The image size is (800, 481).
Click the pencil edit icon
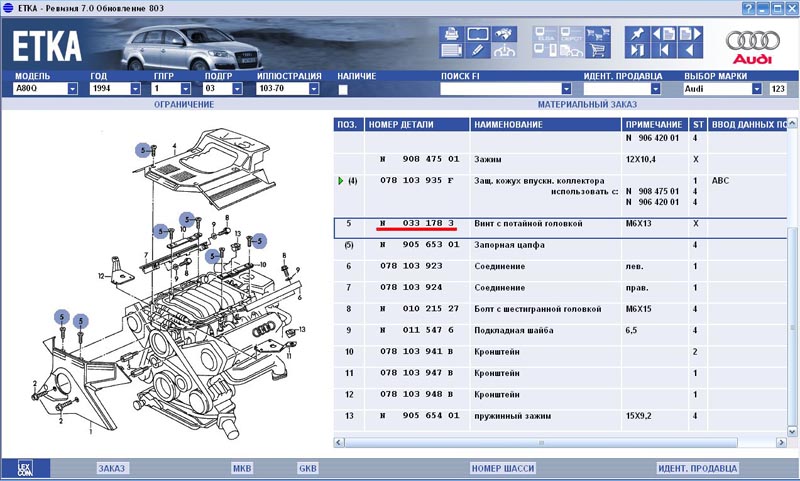point(478,51)
